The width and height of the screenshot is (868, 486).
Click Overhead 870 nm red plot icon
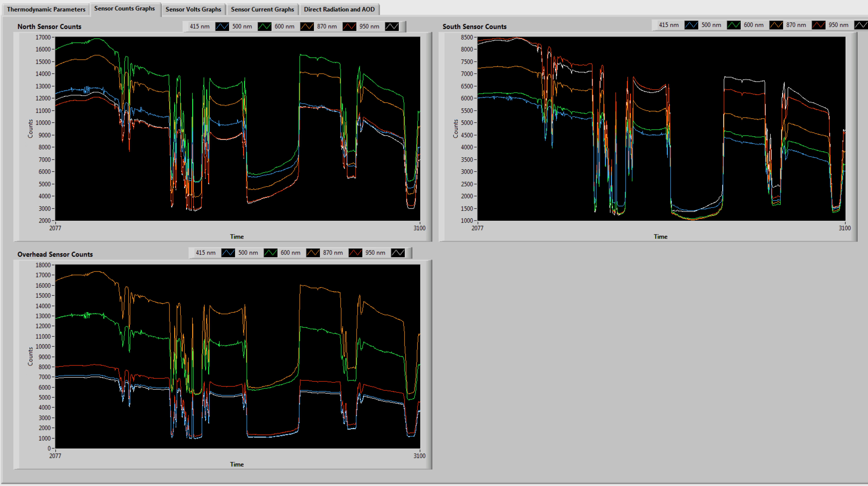click(x=356, y=253)
